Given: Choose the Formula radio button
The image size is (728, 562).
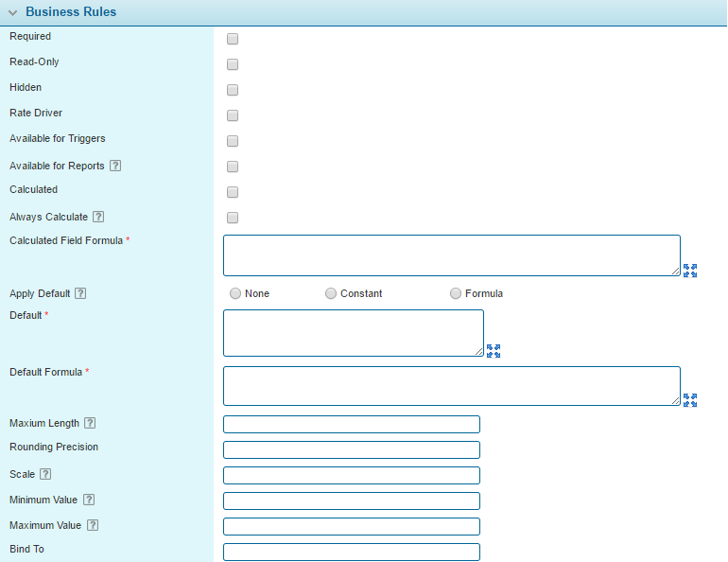Looking at the screenshot, I should [456, 293].
